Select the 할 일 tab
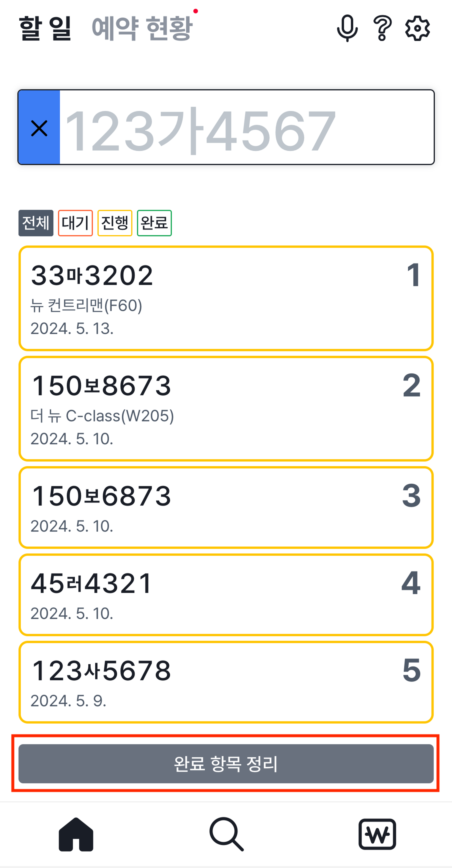This screenshot has height=868, width=452. pos(45,28)
